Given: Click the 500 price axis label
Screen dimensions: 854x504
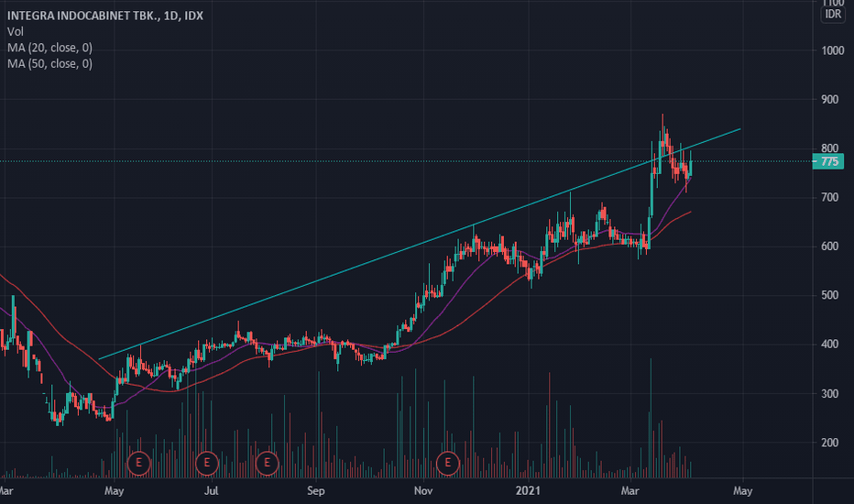Looking at the screenshot, I should pyautogui.click(x=829, y=295).
